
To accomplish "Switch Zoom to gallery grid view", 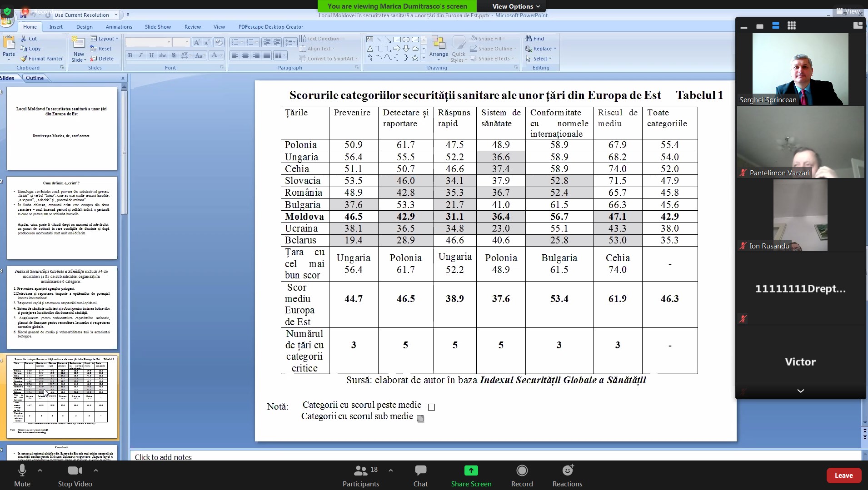I will click(792, 26).
